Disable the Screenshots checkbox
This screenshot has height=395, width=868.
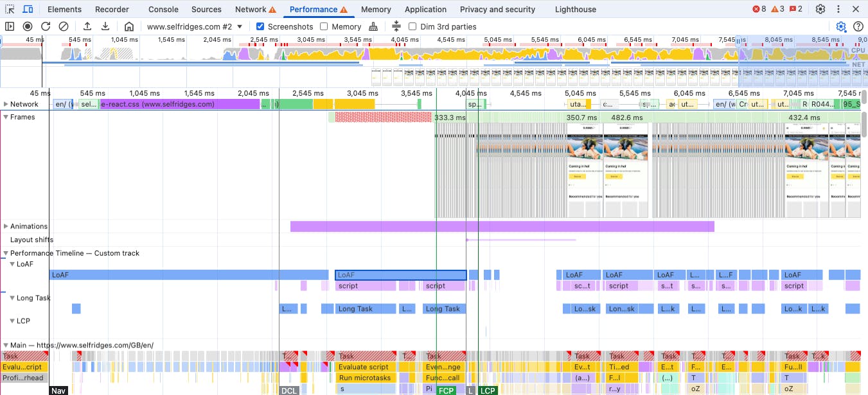tap(260, 26)
